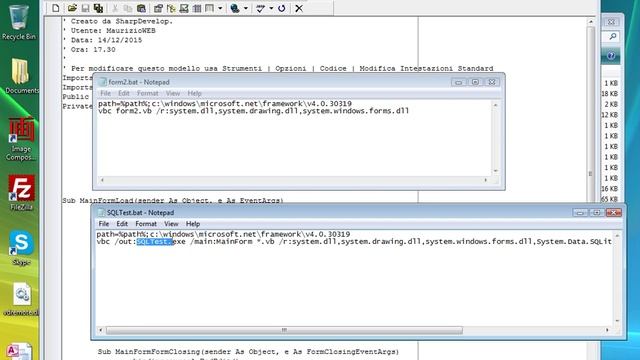Open Format menu in form2.bat Notepad

(x=147, y=93)
